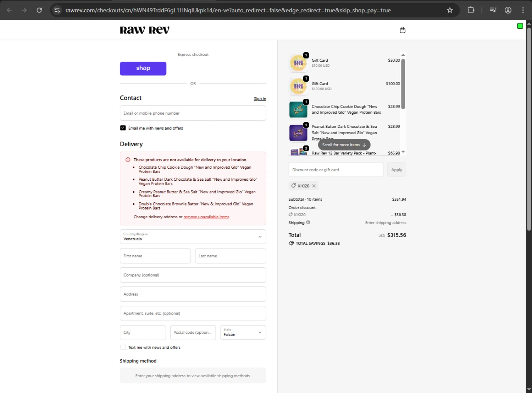Viewport: 532px width, 393px height.
Task: Focus the Discount code or gift card field
Action: click(x=336, y=170)
